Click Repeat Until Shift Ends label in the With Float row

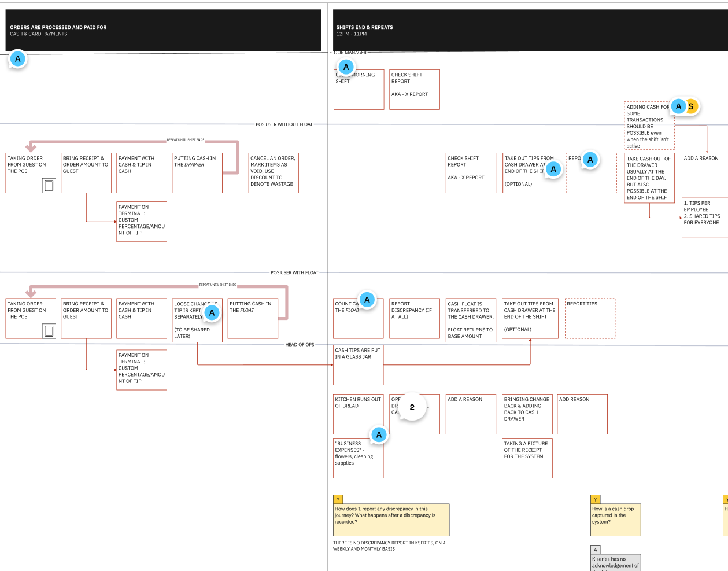[218, 285]
